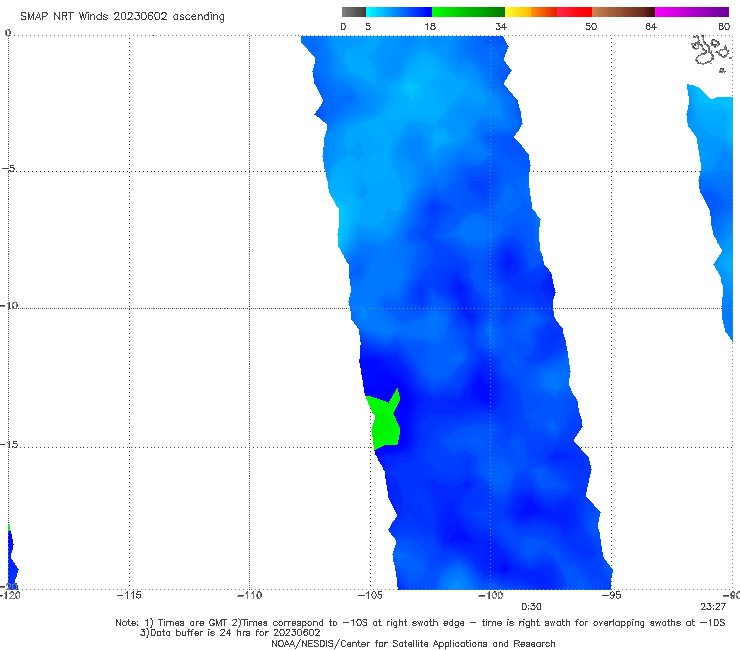Click the longitude axis label '-100'
The height and width of the screenshot is (650, 740).
pyautogui.click(x=490, y=595)
